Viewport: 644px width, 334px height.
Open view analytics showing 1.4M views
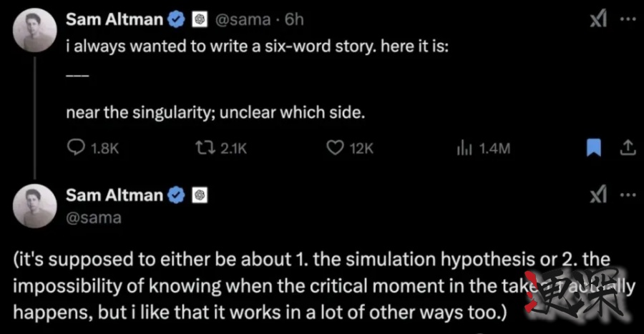[x=463, y=148]
